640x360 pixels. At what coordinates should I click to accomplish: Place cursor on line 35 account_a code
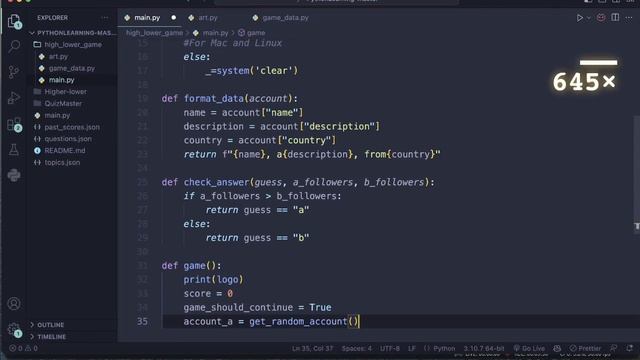pyautogui.click(x=270, y=321)
